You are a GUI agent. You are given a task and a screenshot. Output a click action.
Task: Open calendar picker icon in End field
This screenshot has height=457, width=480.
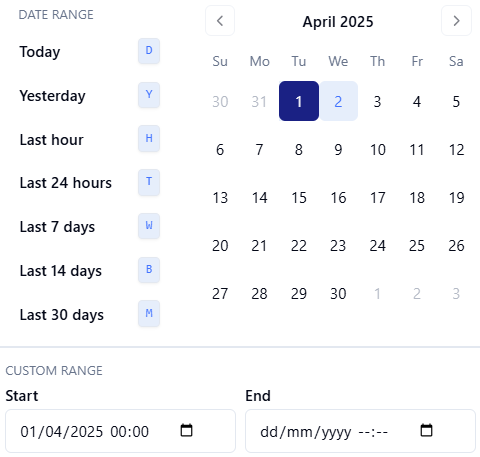[426, 430]
